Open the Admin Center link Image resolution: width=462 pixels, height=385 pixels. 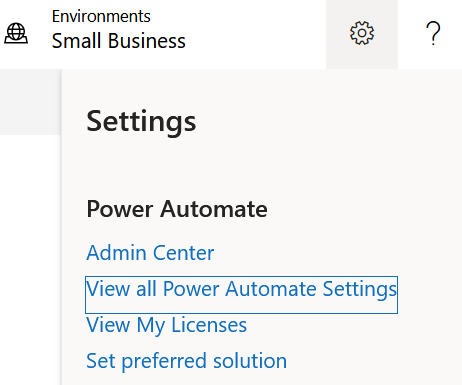(150, 253)
